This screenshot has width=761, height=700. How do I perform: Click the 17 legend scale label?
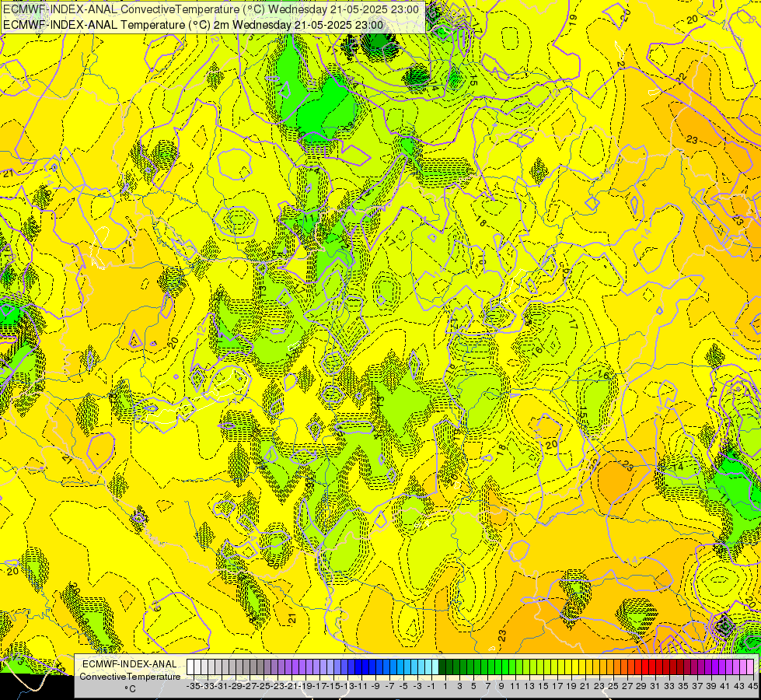tap(557, 687)
